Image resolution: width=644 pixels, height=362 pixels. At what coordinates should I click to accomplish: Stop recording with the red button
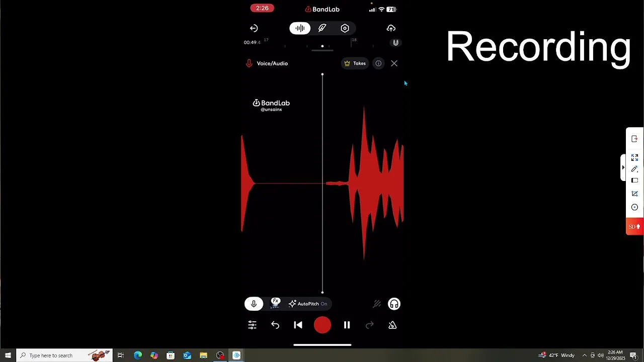point(323,325)
